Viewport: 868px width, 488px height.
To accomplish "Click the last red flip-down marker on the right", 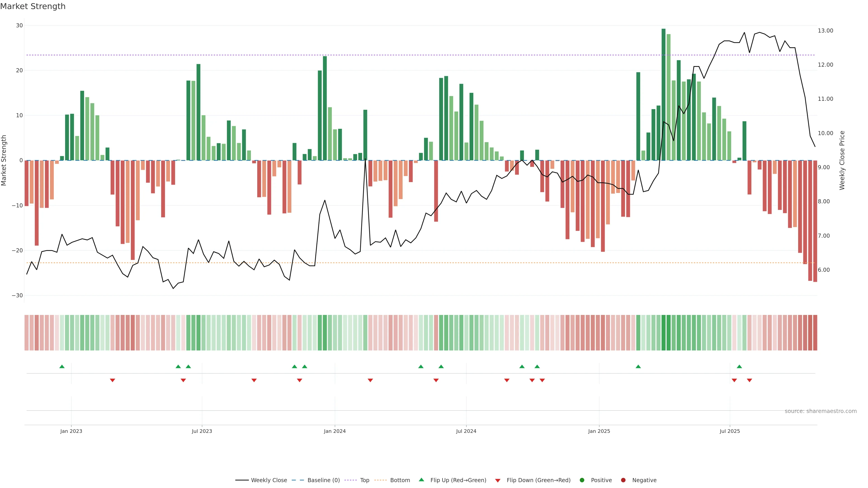I will coord(749,380).
